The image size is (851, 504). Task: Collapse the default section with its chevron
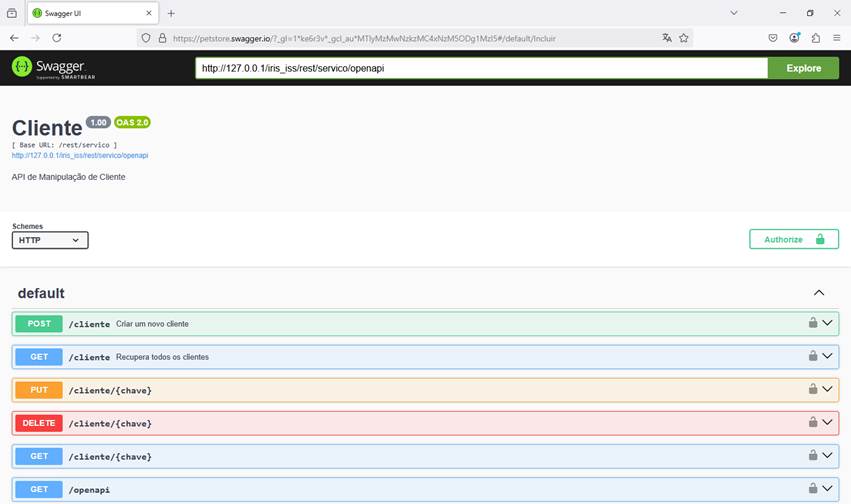click(x=819, y=293)
